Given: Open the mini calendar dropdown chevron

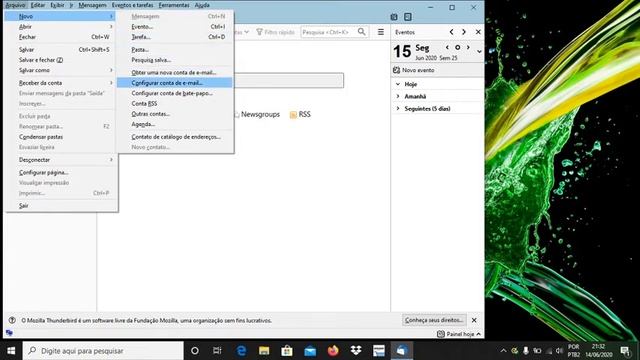Looking at the screenshot, I should [x=479, y=52].
